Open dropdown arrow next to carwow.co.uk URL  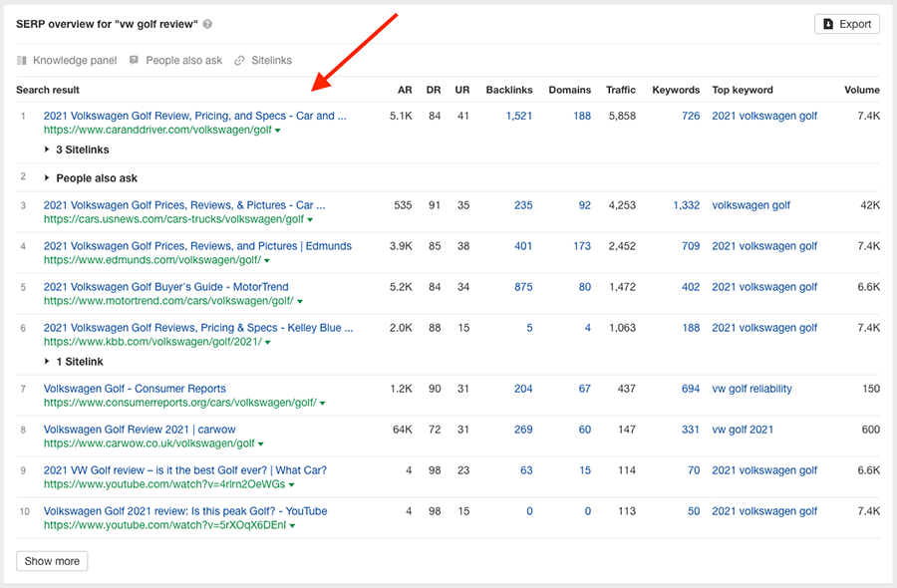click(x=261, y=443)
